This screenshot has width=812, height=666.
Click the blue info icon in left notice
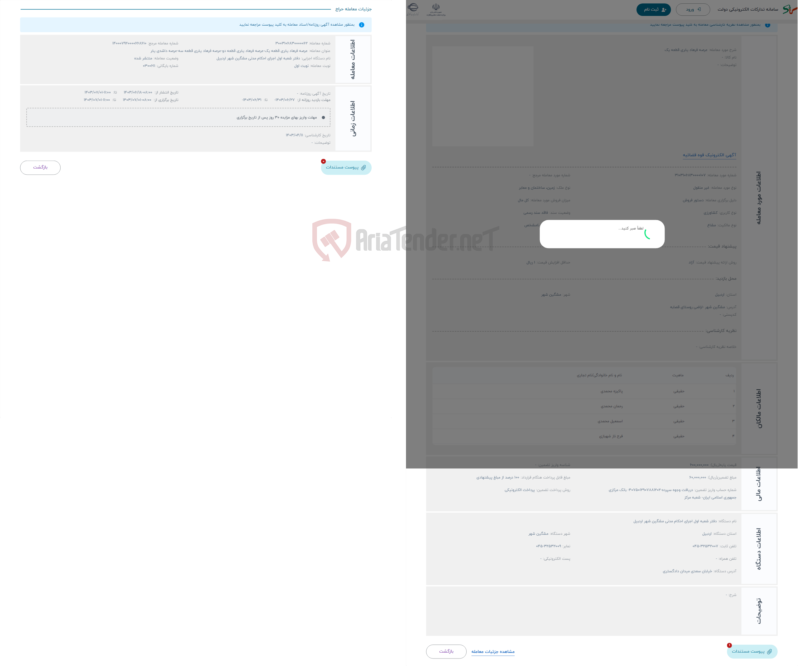click(x=362, y=25)
